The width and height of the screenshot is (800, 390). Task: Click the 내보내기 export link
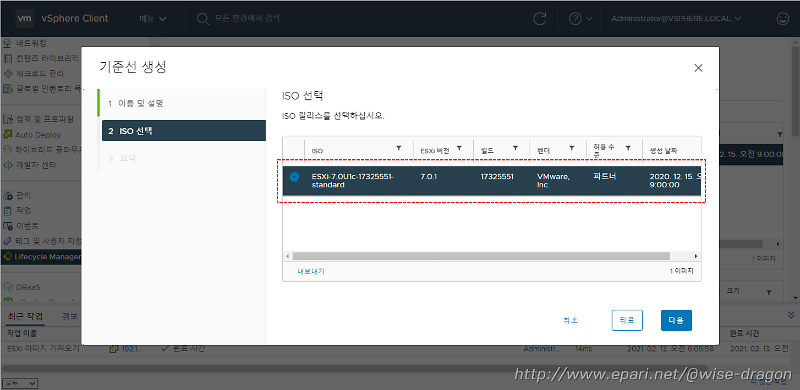pos(311,271)
